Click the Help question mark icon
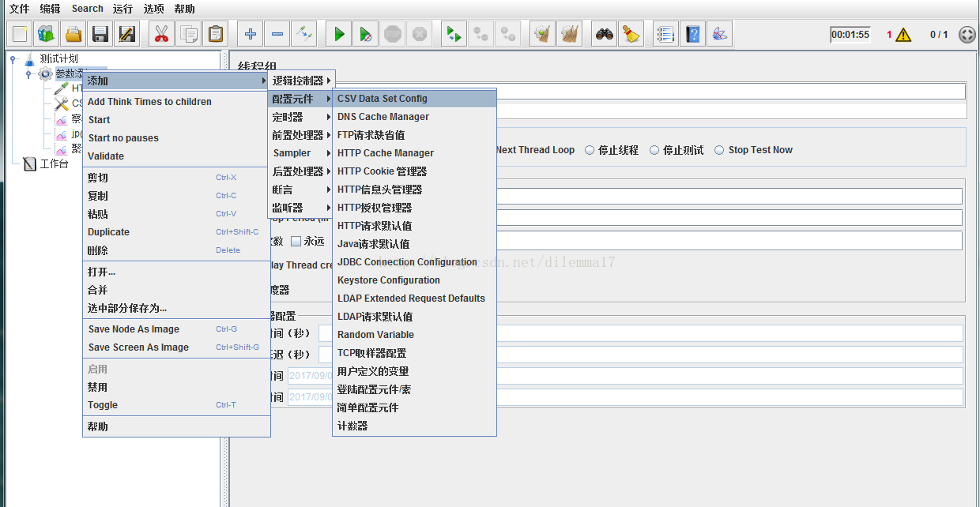 (x=693, y=34)
